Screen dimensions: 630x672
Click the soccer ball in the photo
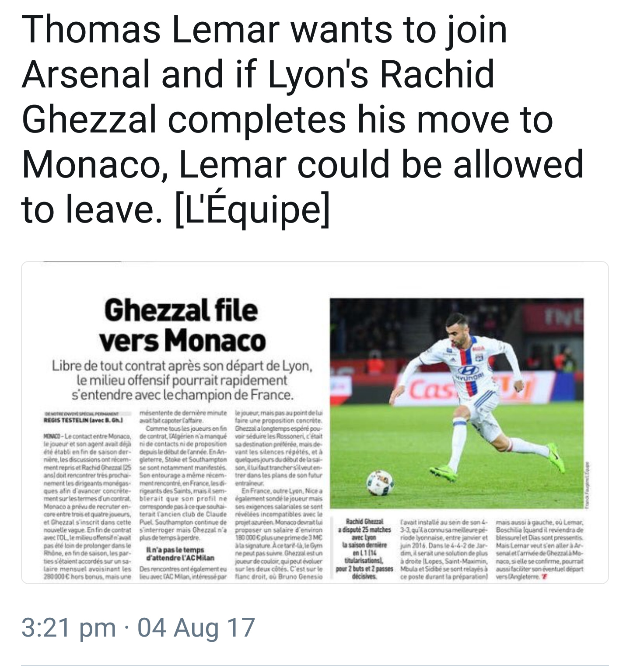tap(380, 482)
